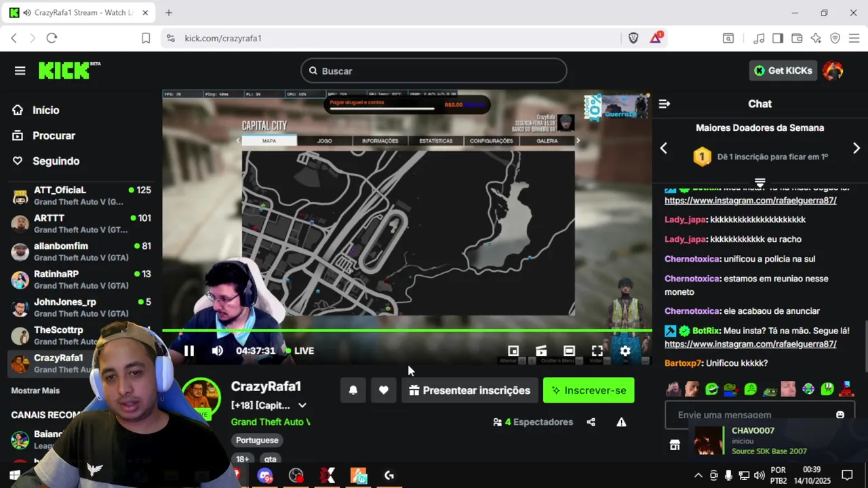Open the Kick hamburger sidebar menu
Image resolution: width=868 pixels, height=488 pixels.
tap(20, 70)
